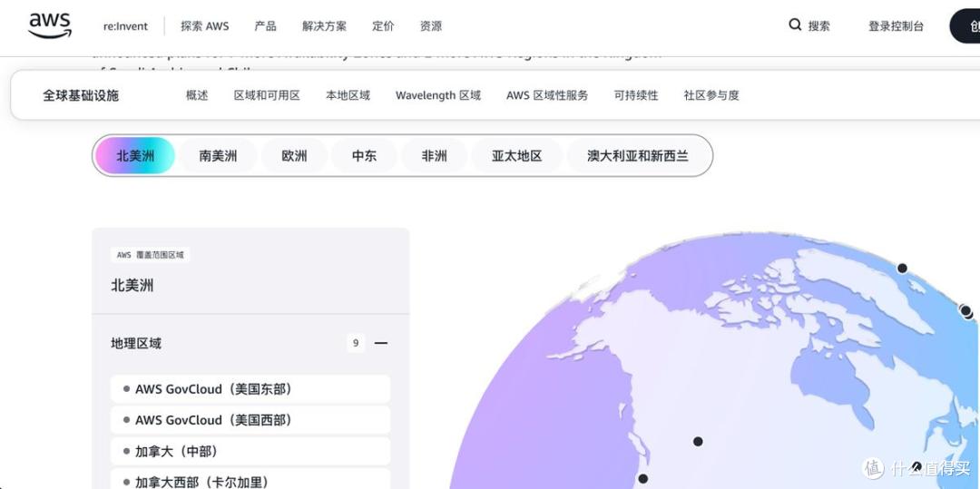The height and width of the screenshot is (489, 980).
Task: Open the 定价 menu
Action: coord(383,26)
